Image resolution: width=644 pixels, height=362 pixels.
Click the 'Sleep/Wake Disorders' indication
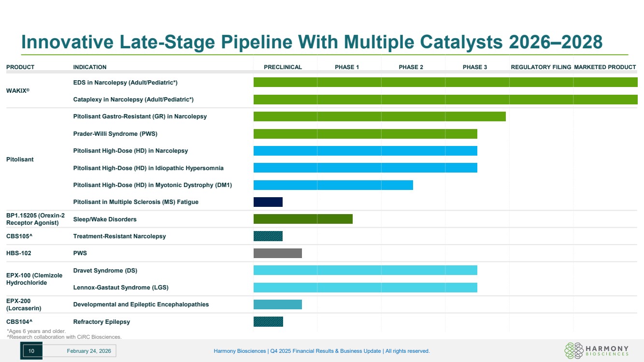(x=105, y=219)
